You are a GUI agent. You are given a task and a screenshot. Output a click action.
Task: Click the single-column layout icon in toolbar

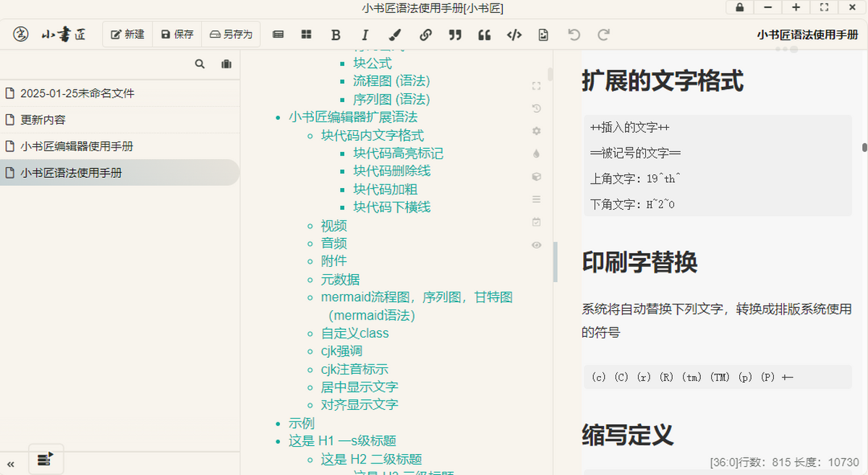pos(278,35)
